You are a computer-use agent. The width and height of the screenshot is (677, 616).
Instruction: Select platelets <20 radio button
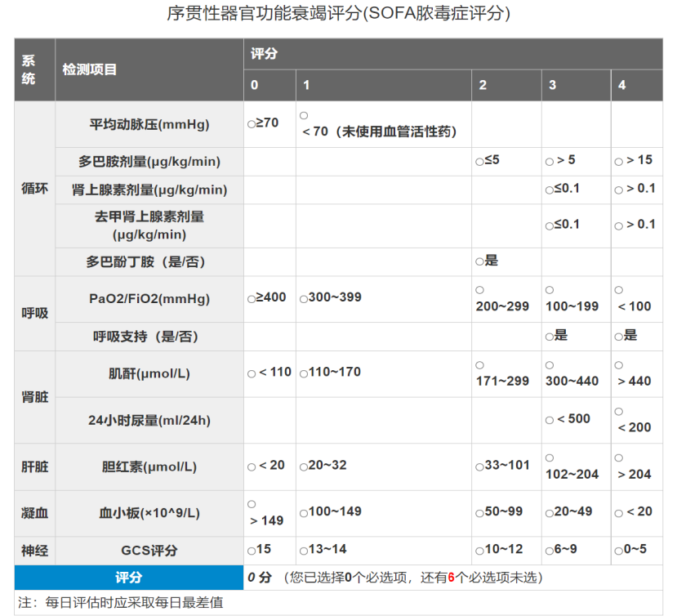pos(619,513)
